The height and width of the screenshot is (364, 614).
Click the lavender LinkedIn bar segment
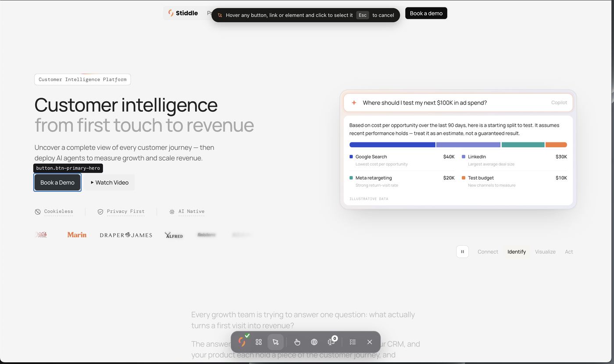tap(468, 145)
